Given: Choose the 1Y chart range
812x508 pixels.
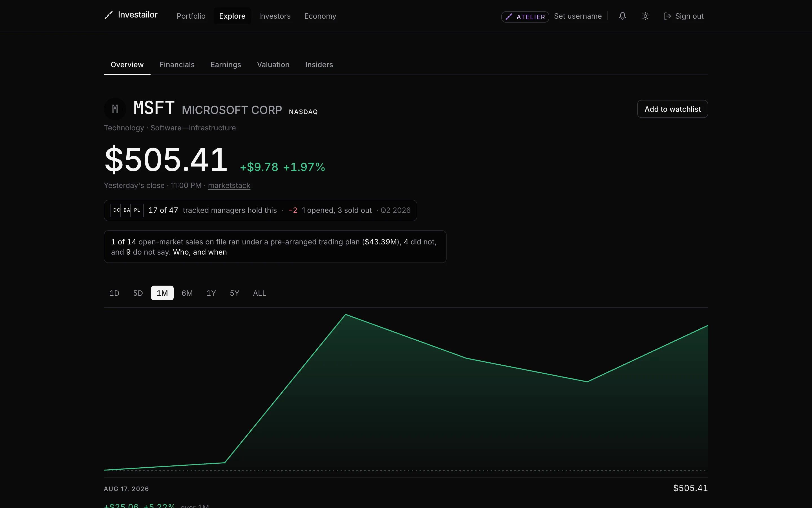Looking at the screenshot, I should (x=211, y=293).
